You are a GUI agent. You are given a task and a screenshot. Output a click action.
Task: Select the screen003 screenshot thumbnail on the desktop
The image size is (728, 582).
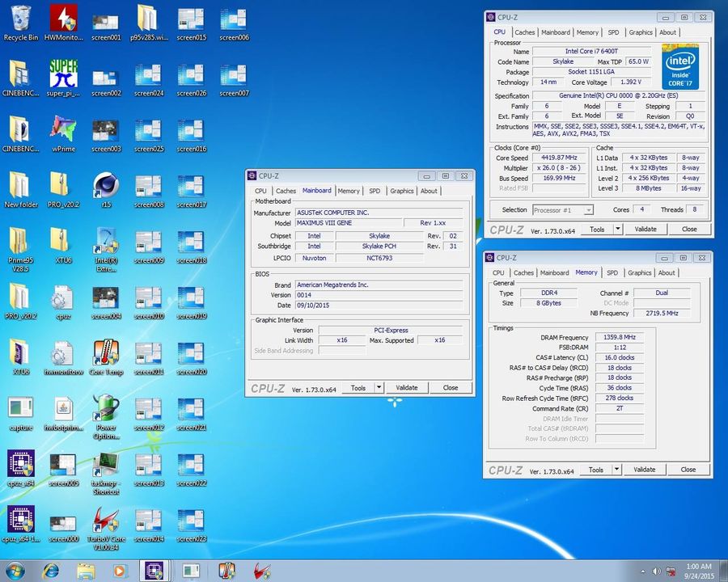(x=106, y=130)
